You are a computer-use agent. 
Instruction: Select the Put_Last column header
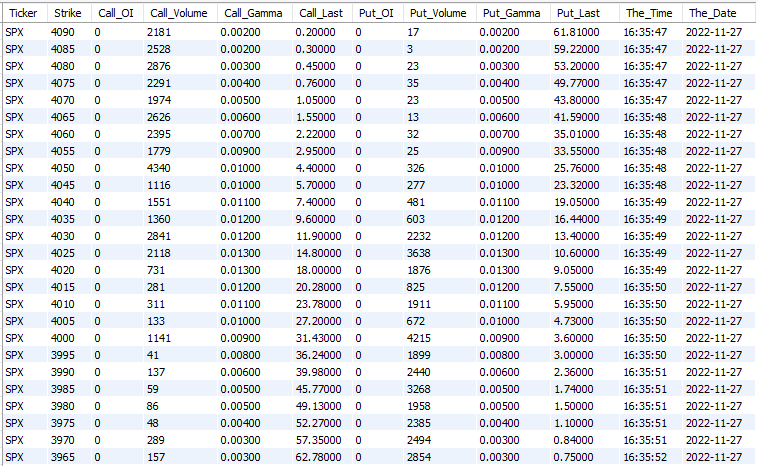point(580,13)
